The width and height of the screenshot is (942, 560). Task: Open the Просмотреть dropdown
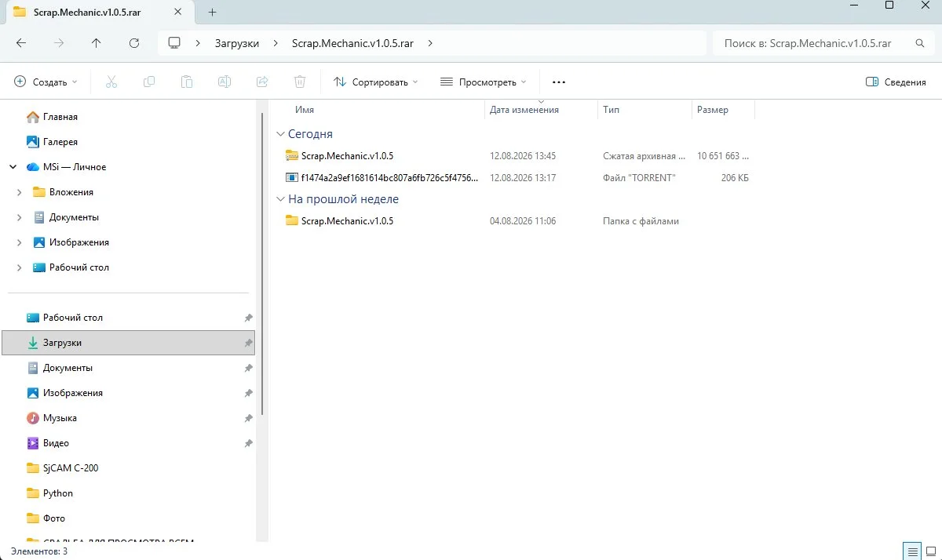(482, 82)
